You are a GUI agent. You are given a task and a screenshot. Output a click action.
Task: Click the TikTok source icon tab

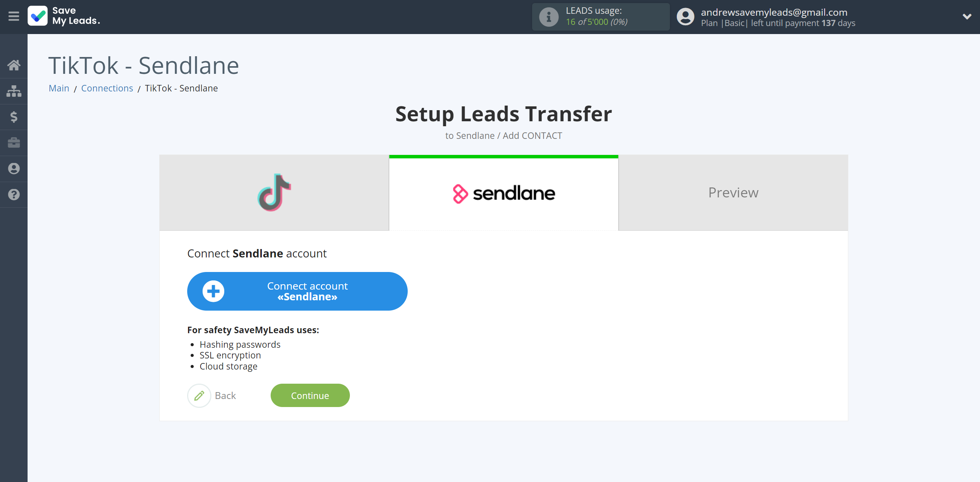click(274, 192)
